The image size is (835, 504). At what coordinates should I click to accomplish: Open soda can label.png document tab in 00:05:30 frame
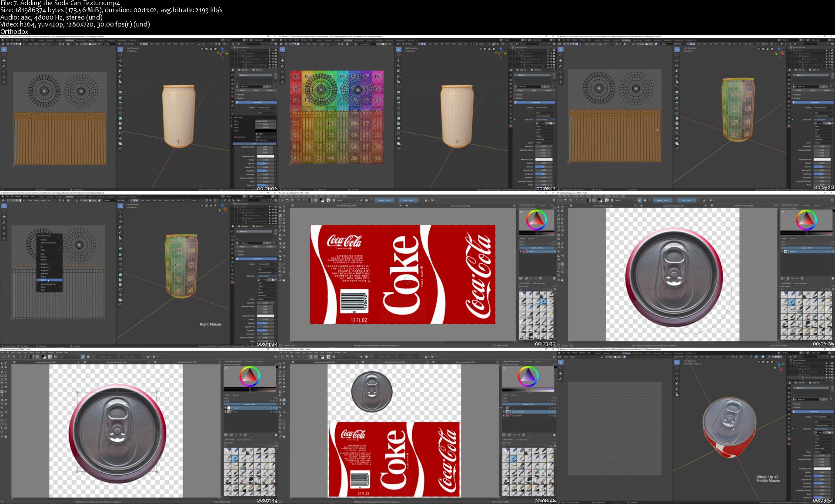coord(346,206)
